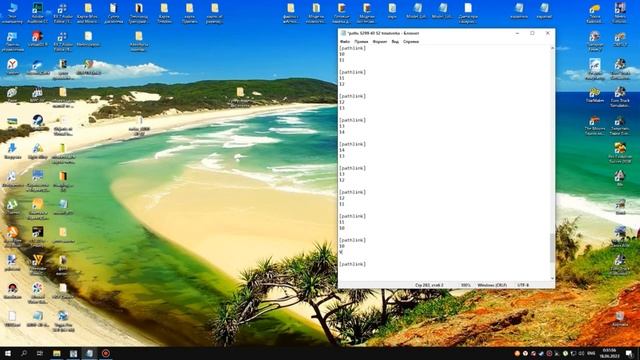Image resolution: width=640 pixels, height=360 pixels.
Task: Open Task View from the taskbar
Action: point(40,353)
